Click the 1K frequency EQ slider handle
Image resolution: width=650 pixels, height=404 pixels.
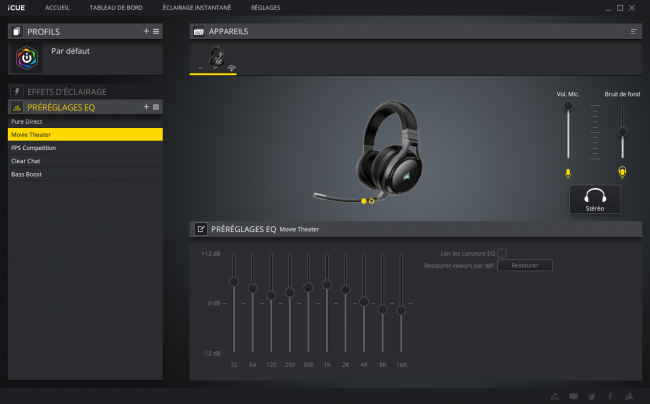coord(327,285)
